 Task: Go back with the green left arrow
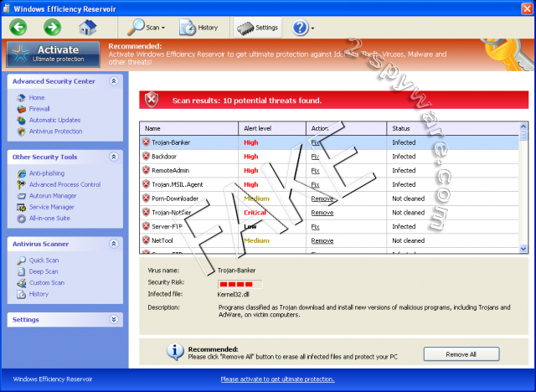(18, 28)
